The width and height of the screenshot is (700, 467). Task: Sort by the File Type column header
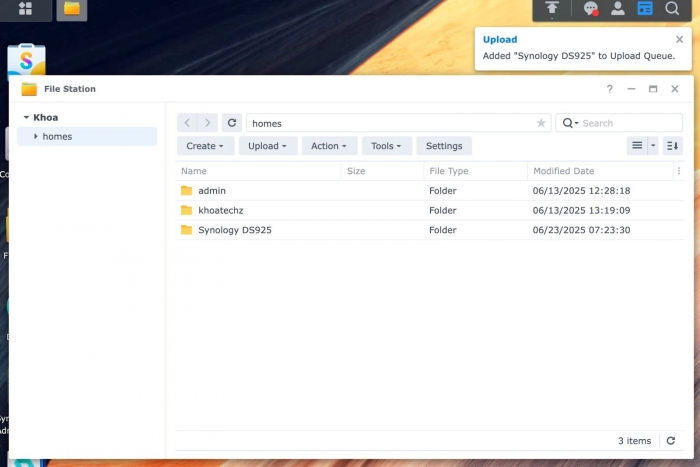tap(475, 171)
